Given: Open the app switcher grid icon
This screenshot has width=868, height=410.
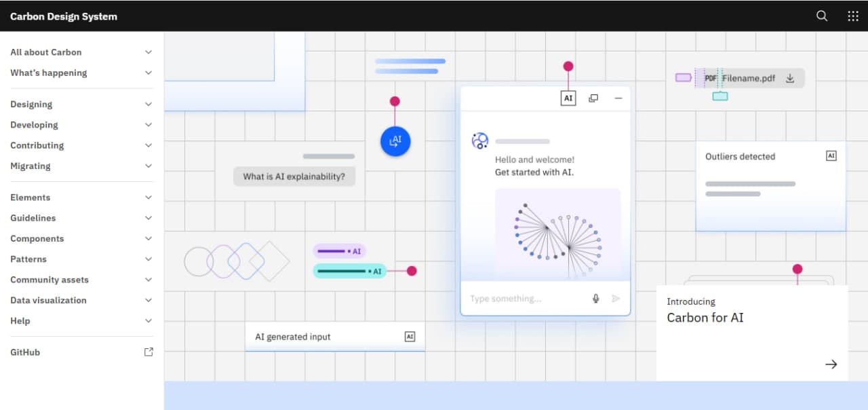Looking at the screenshot, I should [x=853, y=16].
